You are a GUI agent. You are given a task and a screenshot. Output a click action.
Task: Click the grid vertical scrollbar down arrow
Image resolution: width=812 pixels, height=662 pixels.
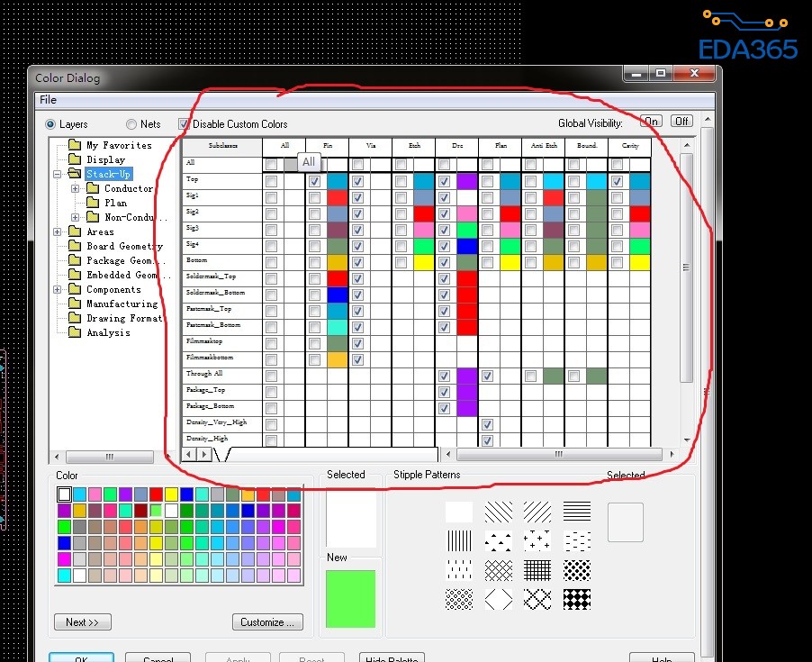[687, 440]
